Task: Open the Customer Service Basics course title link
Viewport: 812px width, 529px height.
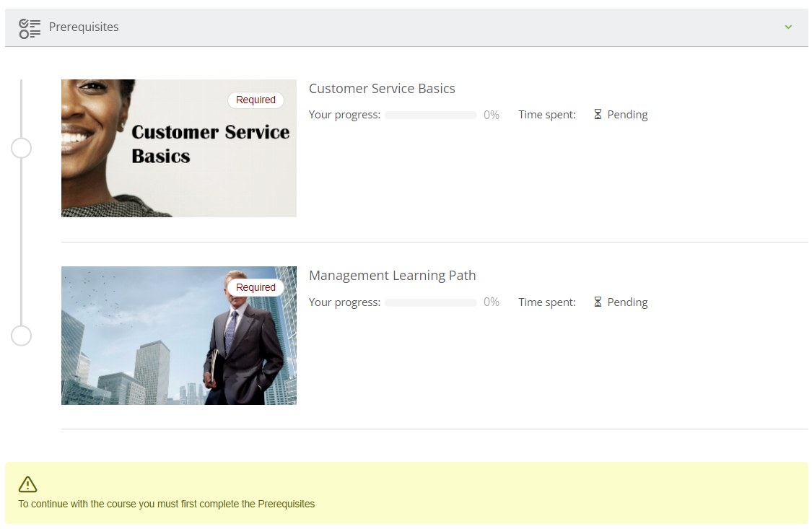Action: [382, 89]
